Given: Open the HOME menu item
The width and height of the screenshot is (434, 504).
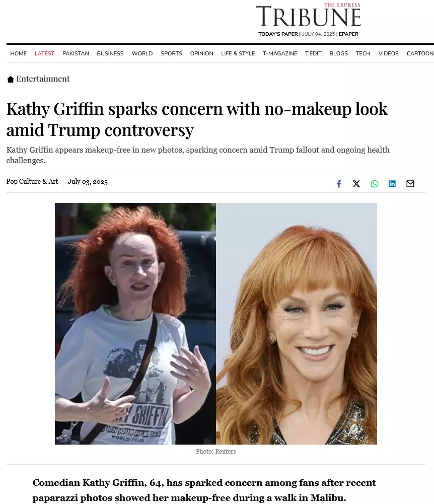Looking at the screenshot, I should pyautogui.click(x=18, y=53).
